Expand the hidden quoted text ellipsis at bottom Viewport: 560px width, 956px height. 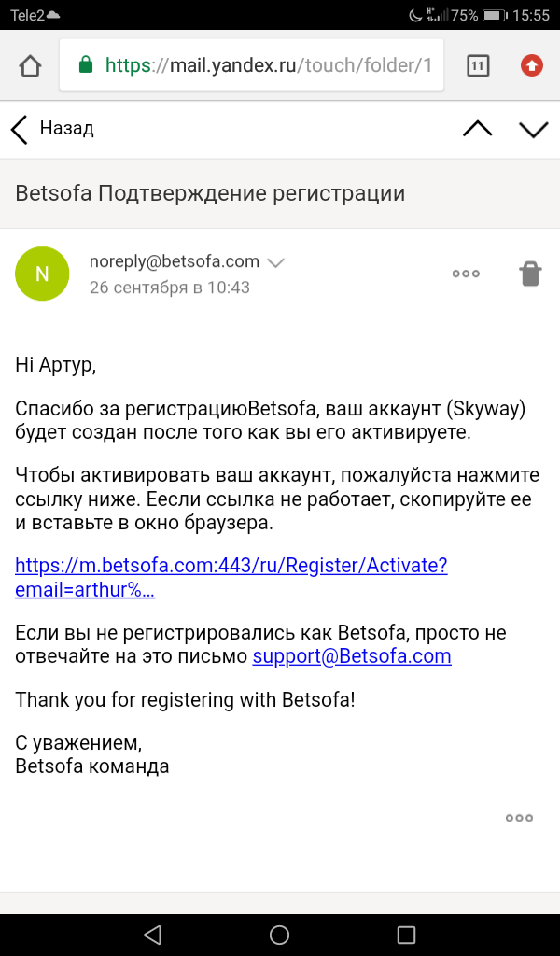pyautogui.click(x=519, y=818)
